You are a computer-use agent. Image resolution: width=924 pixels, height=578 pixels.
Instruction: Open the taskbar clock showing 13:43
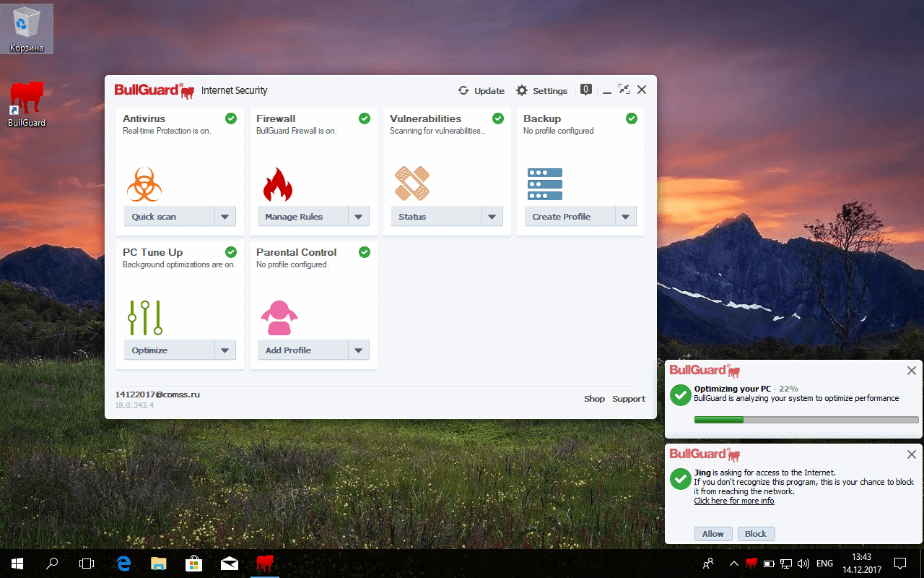point(862,563)
